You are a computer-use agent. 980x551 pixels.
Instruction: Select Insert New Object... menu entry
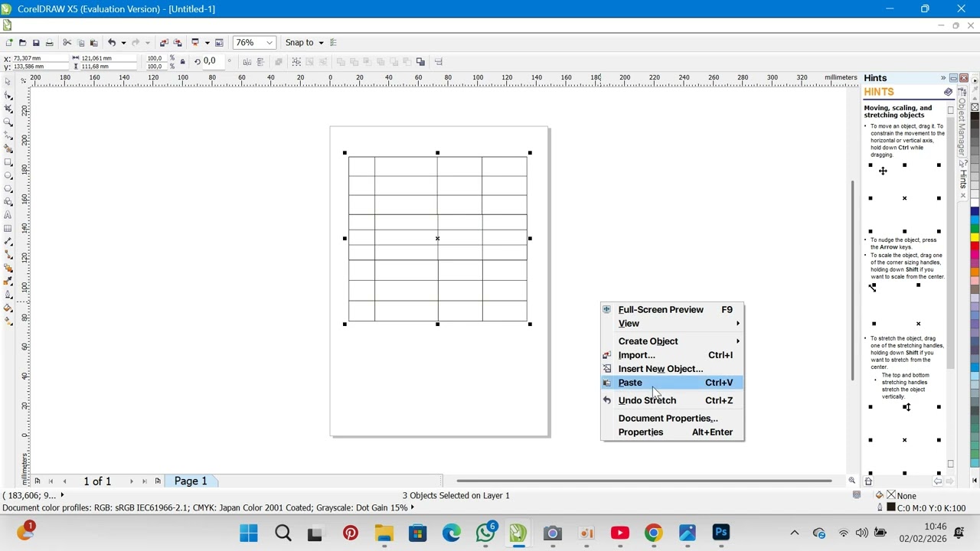coord(672,369)
